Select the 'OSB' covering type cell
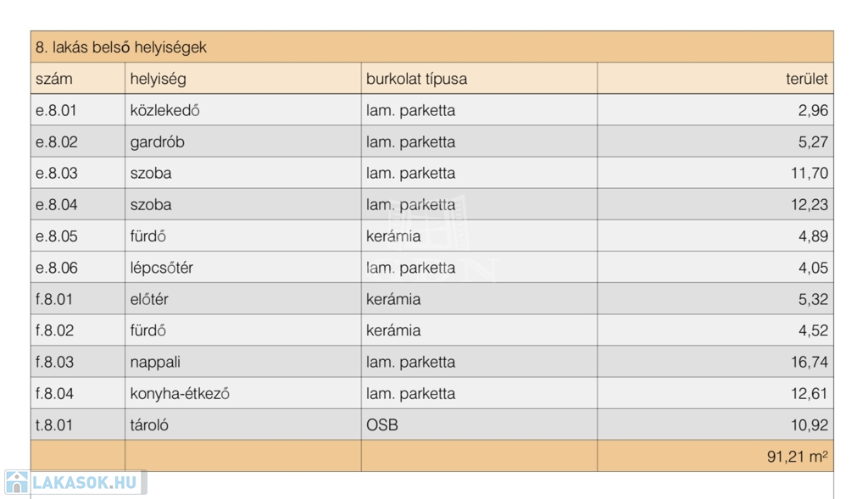The height and width of the screenshot is (499, 868). pyautogui.click(x=381, y=424)
